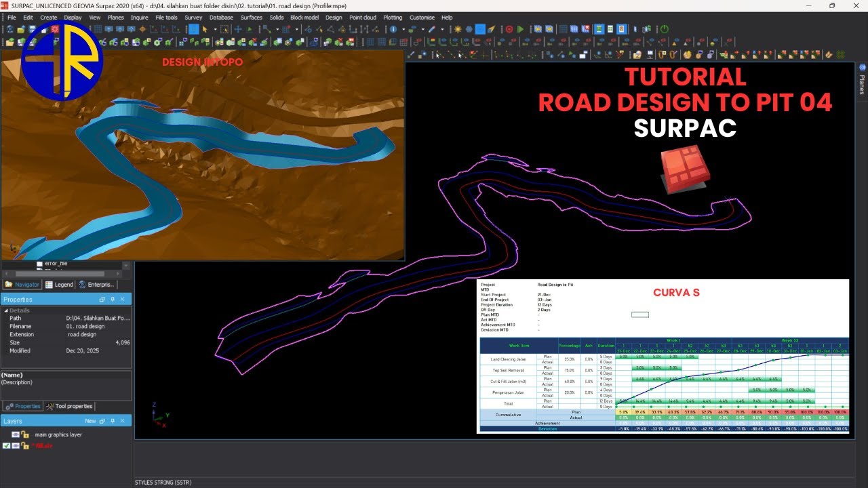Click the four-way move arrows icon
The width and height of the screenshot is (868, 488).
click(x=238, y=29)
